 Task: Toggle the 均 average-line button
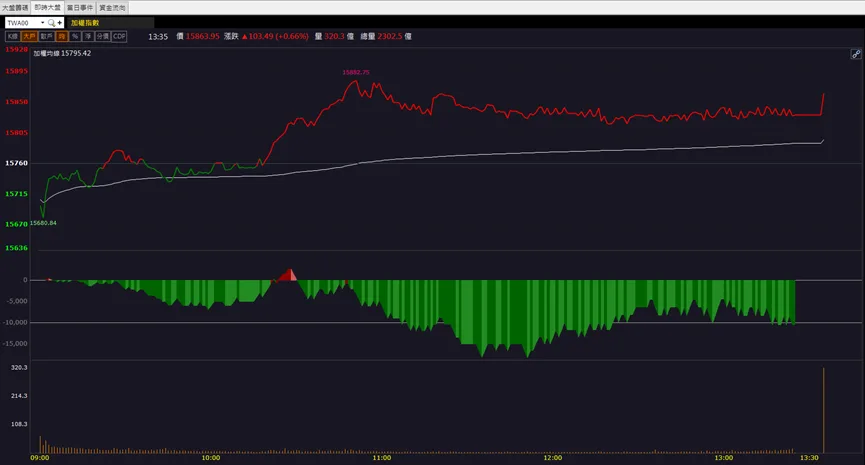click(x=62, y=36)
